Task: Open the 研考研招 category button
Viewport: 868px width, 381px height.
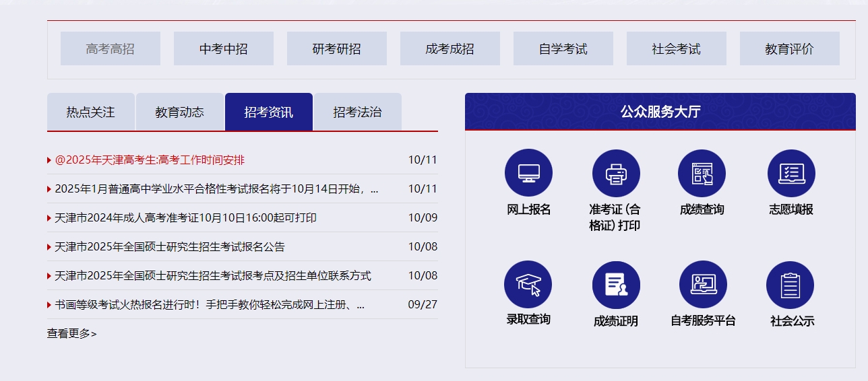Action: tap(337, 49)
